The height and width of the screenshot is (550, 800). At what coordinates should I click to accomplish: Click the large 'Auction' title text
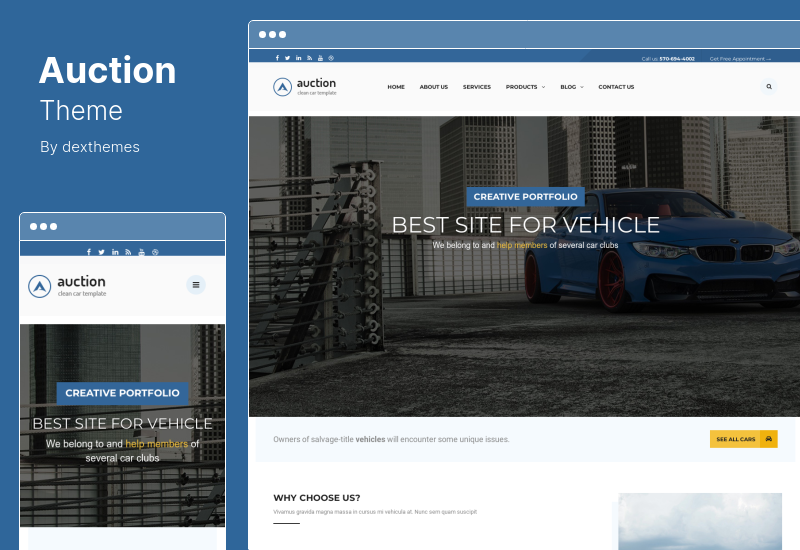108,70
